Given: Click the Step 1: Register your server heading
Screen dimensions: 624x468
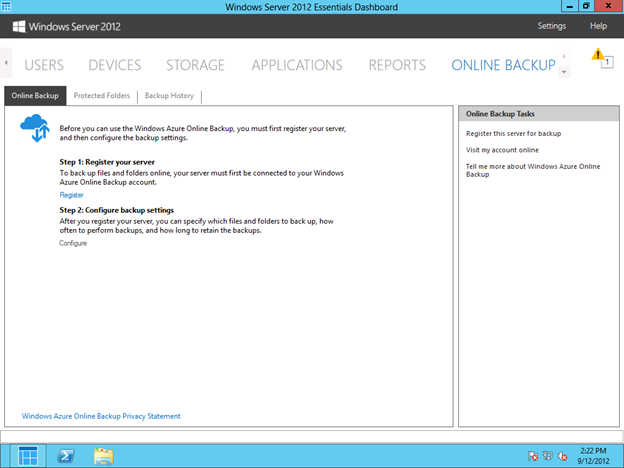Looking at the screenshot, I should coord(107,162).
